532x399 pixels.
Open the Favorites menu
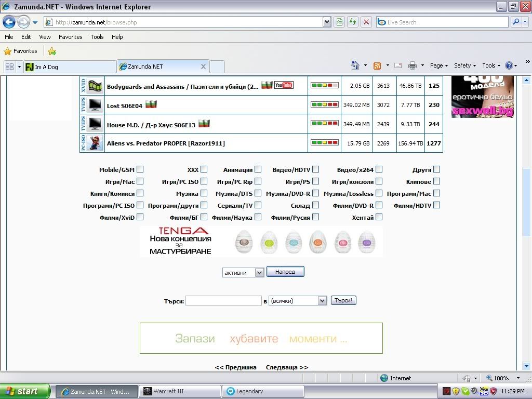tap(70, 37)
